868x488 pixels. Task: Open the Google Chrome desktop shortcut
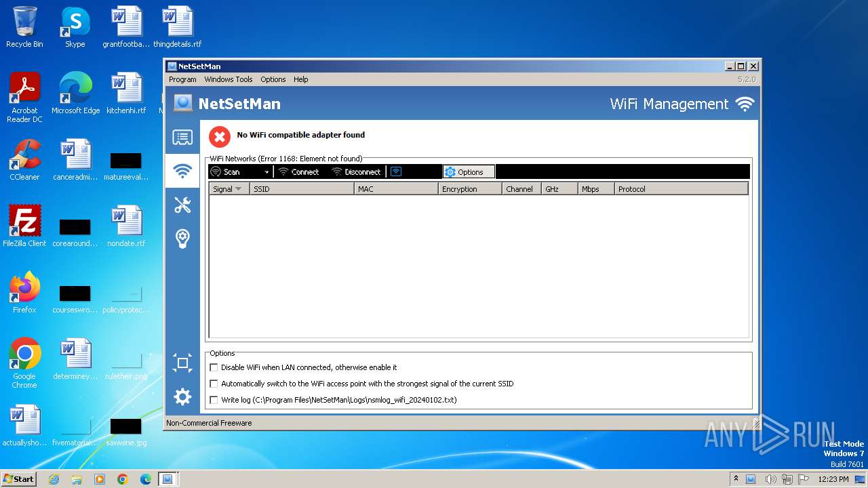pos(24,363)
